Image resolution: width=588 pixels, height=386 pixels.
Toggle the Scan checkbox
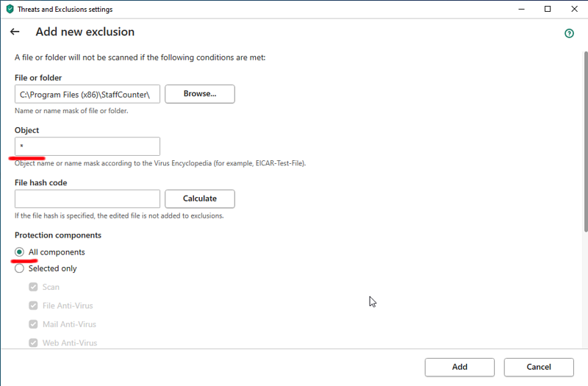click(33, 287)
